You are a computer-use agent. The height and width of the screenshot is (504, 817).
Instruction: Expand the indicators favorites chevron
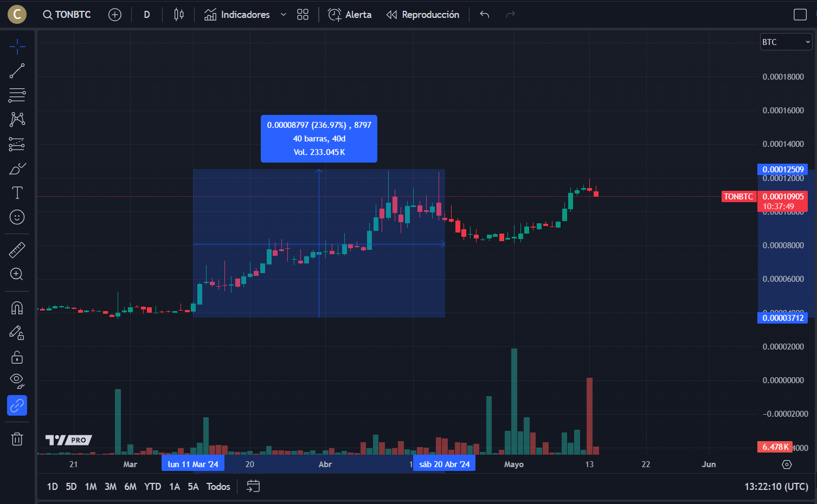click(283, 15)
